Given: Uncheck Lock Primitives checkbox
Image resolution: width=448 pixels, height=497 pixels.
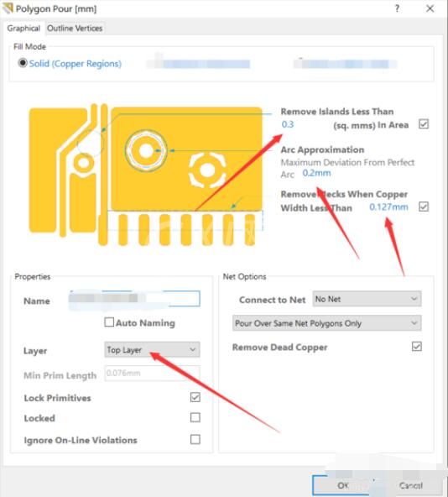Looking at the screenshot, I should tap(195, 397).
